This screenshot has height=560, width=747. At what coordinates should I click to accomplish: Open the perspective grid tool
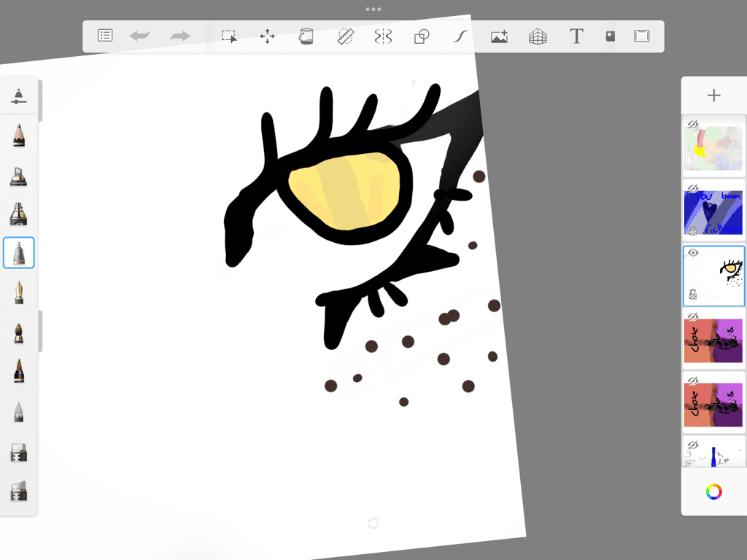click(538, 36)
